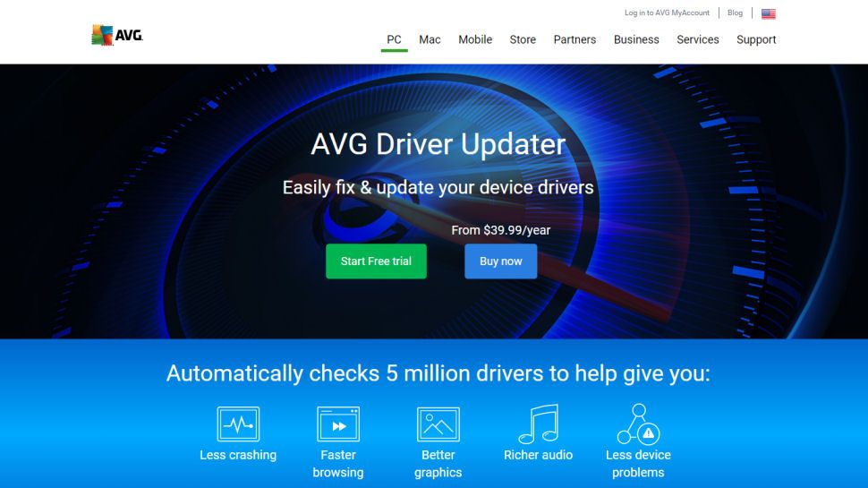868x488 pixels.
Task: Click the Faster browsing fast-forward icon
Action: tap(338, 424)
